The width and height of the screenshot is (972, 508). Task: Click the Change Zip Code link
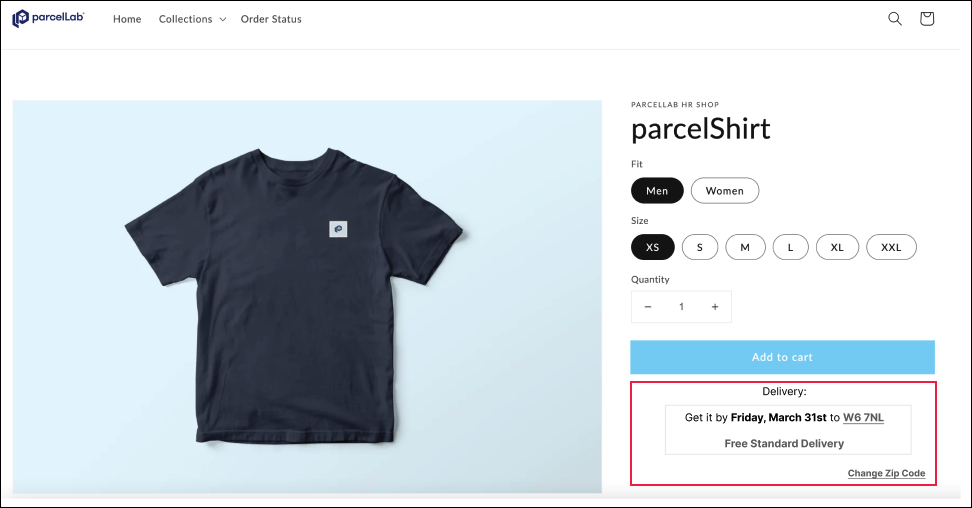coord(886,473)
